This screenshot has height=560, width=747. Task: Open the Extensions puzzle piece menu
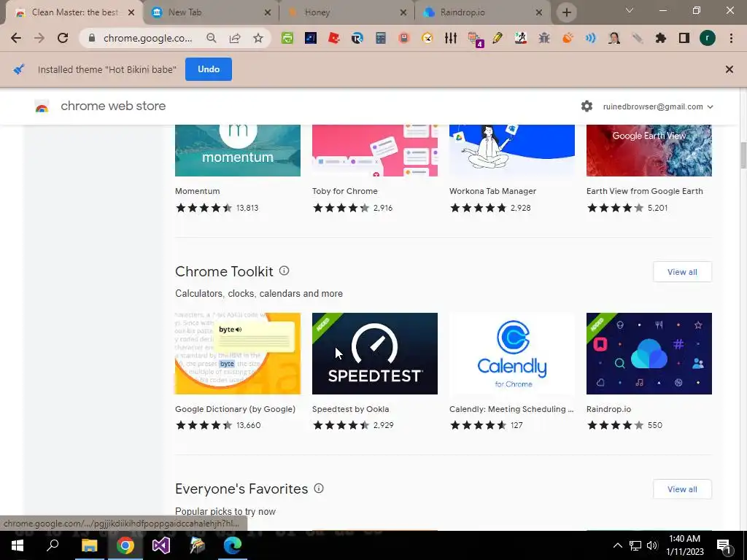(661, 38)
